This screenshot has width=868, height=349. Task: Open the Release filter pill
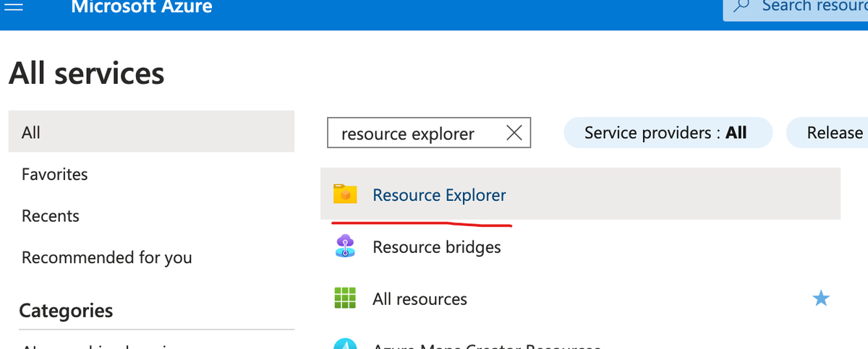[827, 133]
